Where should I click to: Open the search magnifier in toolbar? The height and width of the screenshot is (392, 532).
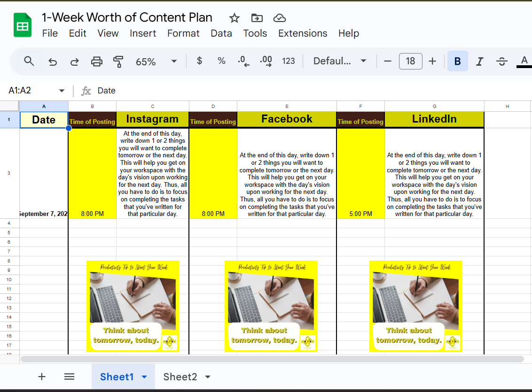point(29,61)
